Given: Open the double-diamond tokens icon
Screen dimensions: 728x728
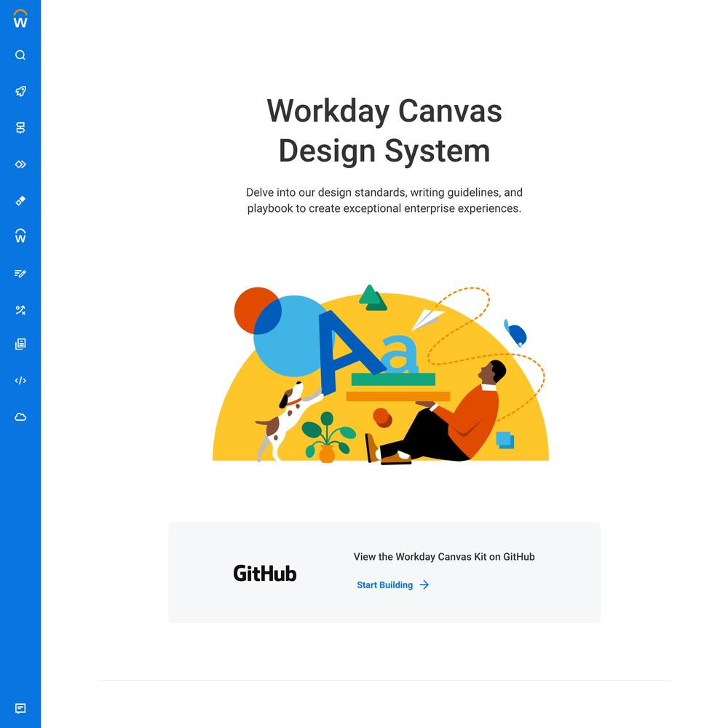Looking at the screenshot, I should click(x=20, y=165).
